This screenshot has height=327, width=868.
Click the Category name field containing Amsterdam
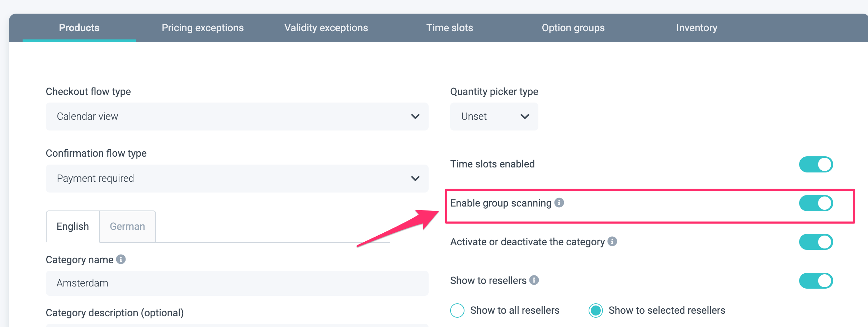[237, 283]
